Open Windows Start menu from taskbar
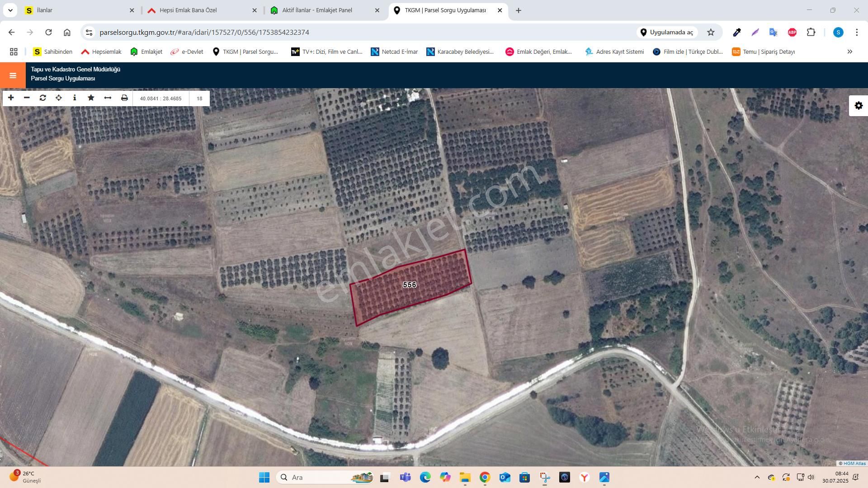868x488 pixels. [264, 477]
